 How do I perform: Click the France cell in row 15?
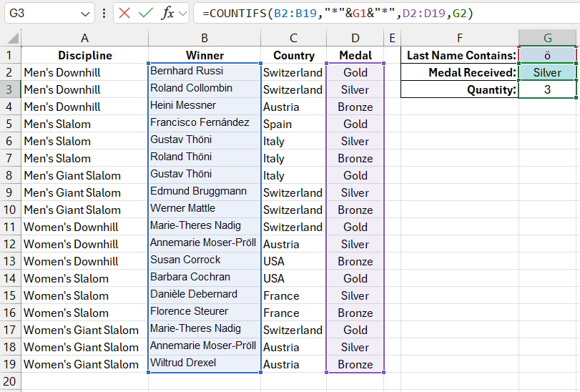tap(293, 295)
